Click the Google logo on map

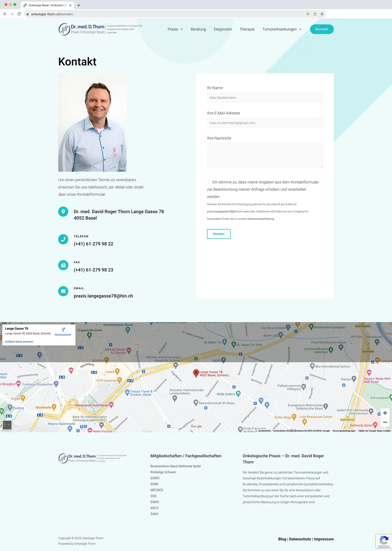(196, 426)
